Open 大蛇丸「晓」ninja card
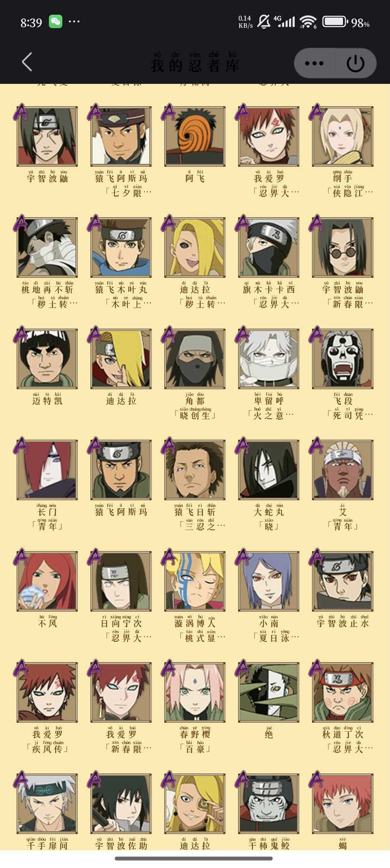The image size is (390, 868). [x=269, y=470]
